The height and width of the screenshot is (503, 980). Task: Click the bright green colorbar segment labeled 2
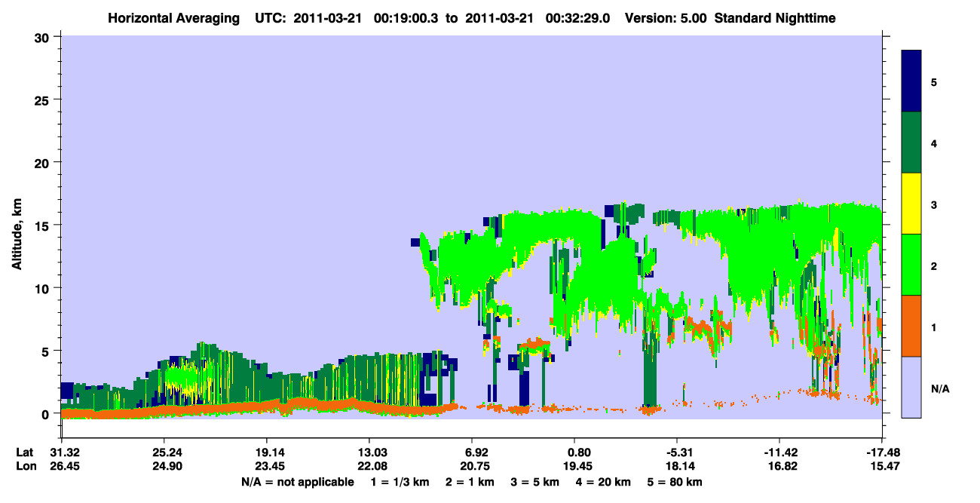tap(911, 265)
